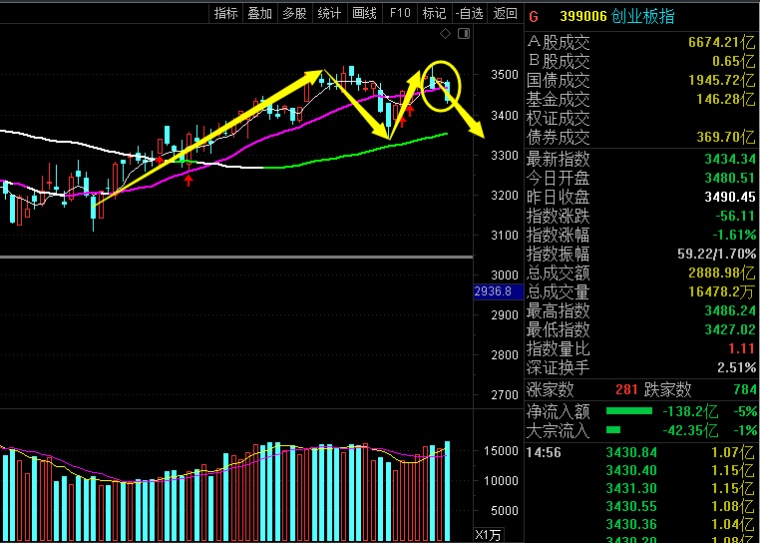This screenshot has height=543, width=760.
Task: Click the X1万 volume unit label
Action: [489, 535]
